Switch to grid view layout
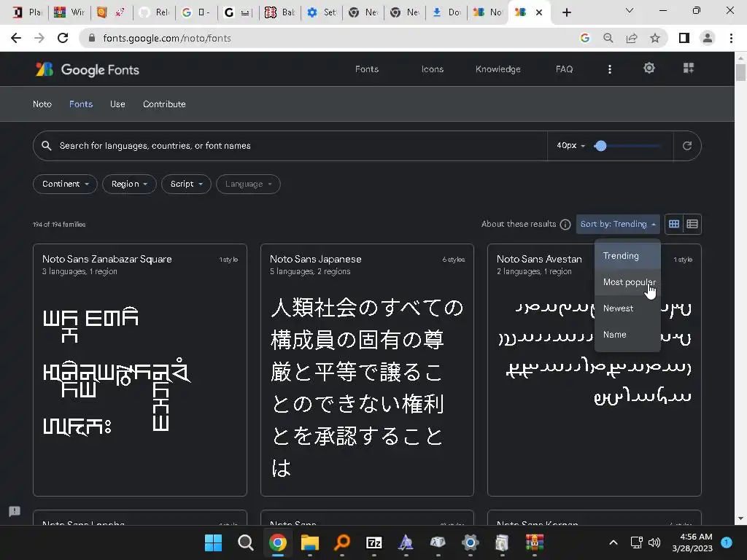 click(673, 224)
